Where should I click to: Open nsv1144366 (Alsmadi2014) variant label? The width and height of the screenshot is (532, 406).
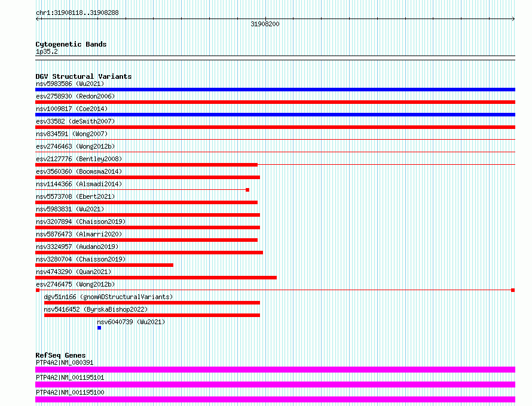pos(79,184)
